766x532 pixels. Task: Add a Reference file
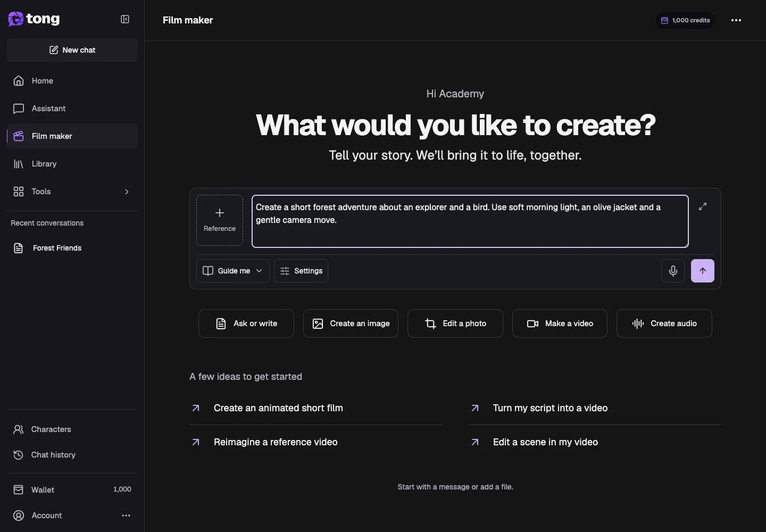220,220
